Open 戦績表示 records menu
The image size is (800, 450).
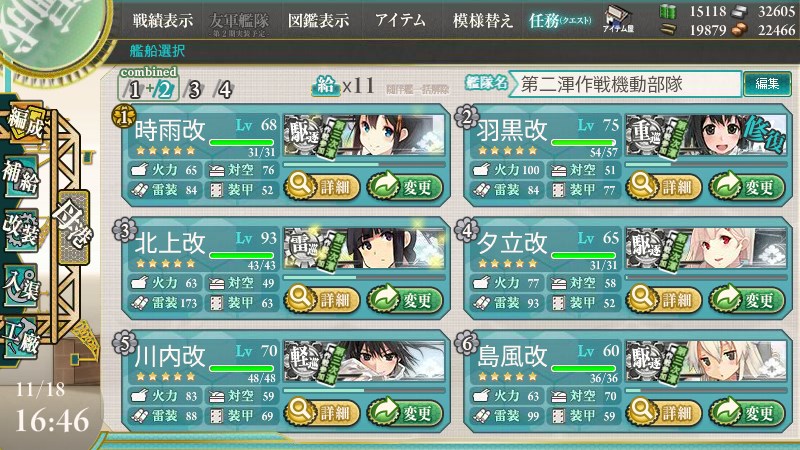tap(163, 20)
